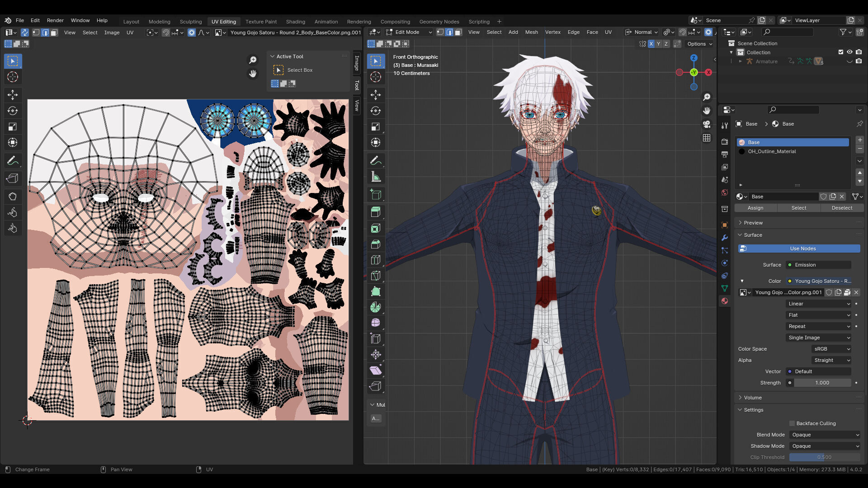Switch to the Texture Paint workspace tab

coord(261,21)
